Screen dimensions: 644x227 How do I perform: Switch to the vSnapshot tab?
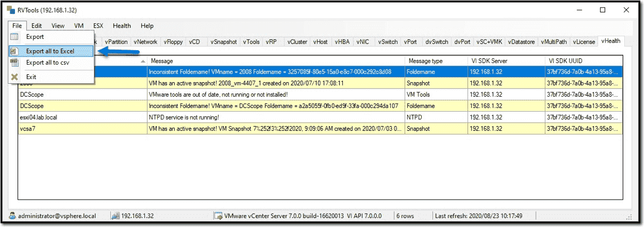point(223,42)
